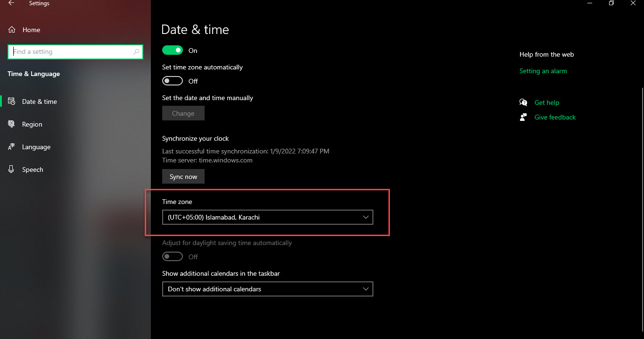Click the Give feedback person icon
Screen dimensions: 644x339
pos(523,117)
